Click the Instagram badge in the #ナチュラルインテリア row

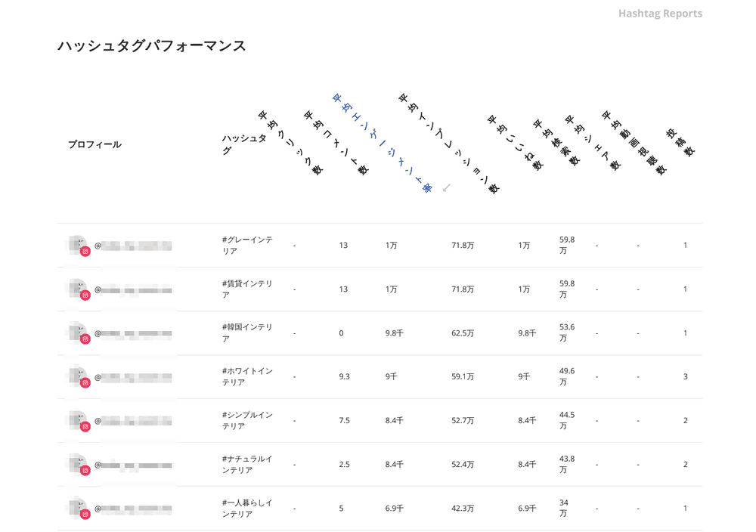pos(85,471)
